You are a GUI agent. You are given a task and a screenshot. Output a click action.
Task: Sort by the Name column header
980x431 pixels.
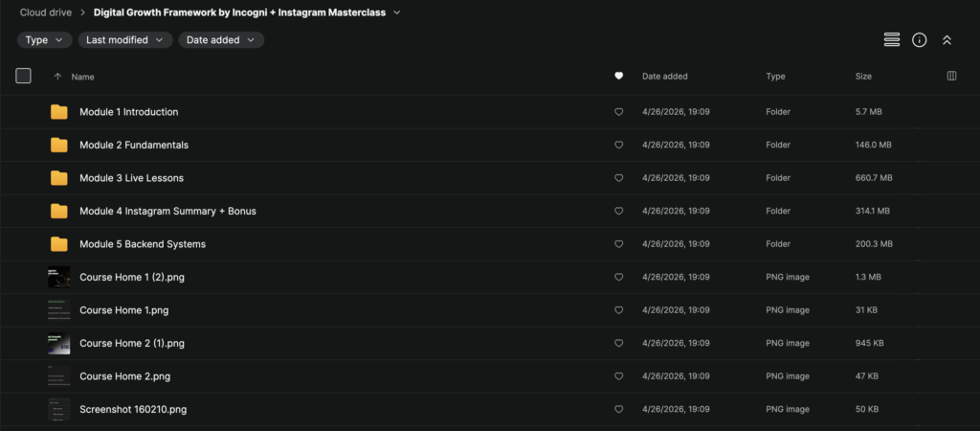pyautogui.click(x=82, y=77)
